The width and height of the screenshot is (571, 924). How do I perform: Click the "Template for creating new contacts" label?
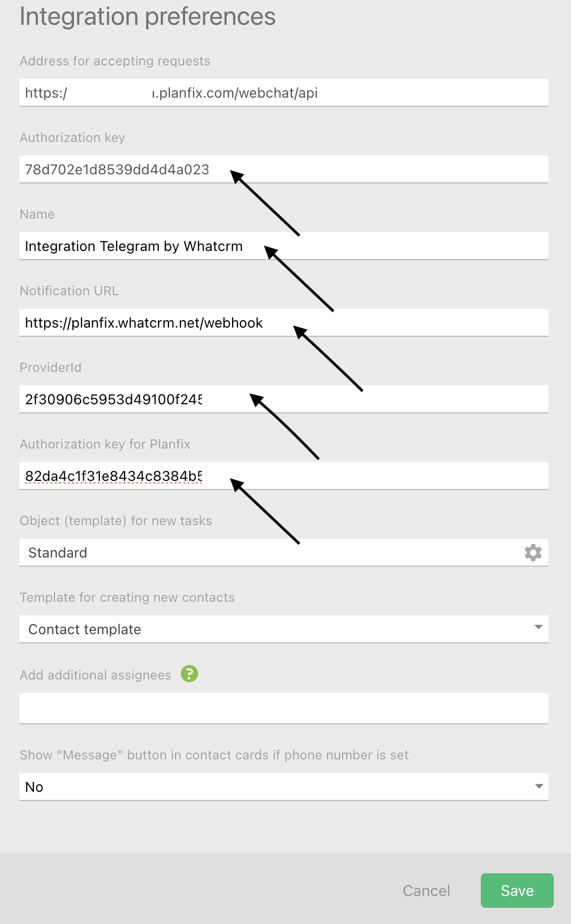click(127, 597)
